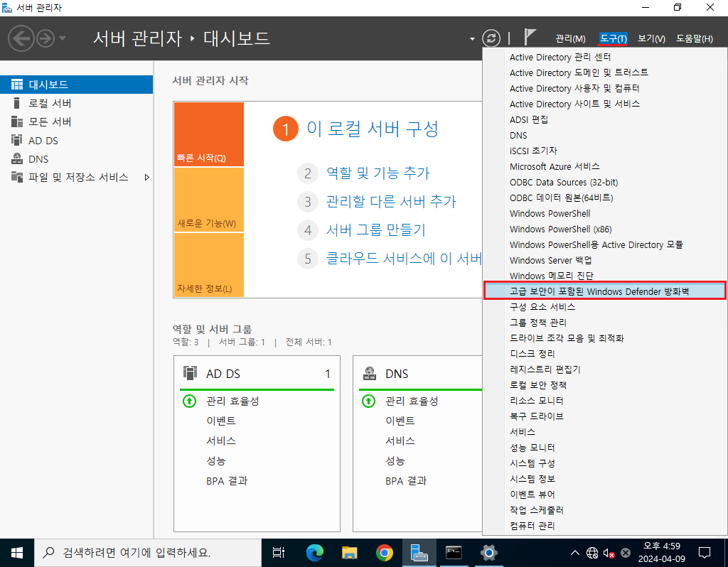Open the 관리(M) menu
Screen dimensions: 728x567
tap(571, 38)
